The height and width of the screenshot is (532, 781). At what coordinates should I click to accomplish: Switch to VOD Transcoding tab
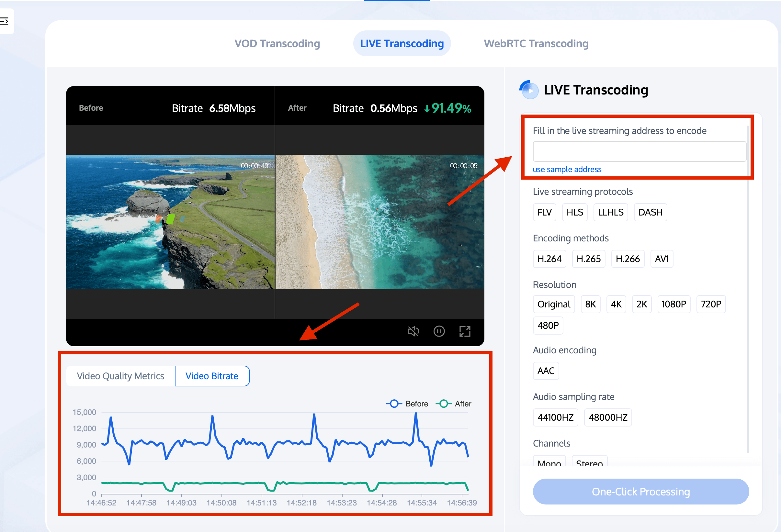pos(277,43)
